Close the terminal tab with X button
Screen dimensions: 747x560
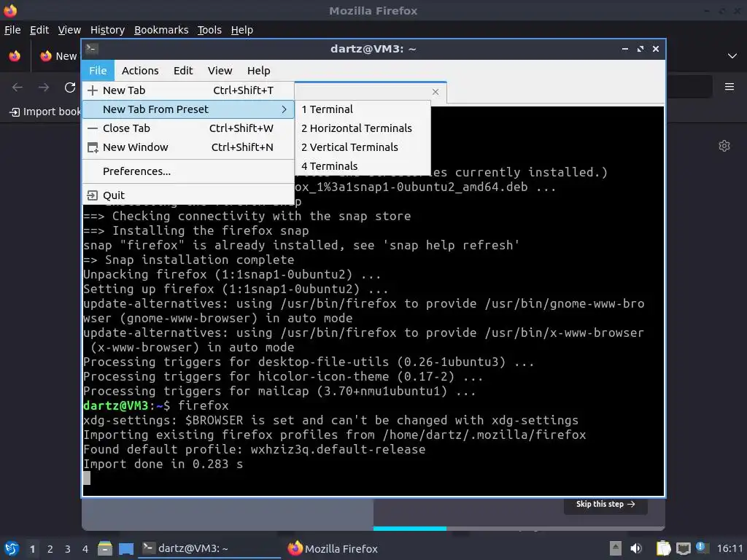click(x=436, y=92)
